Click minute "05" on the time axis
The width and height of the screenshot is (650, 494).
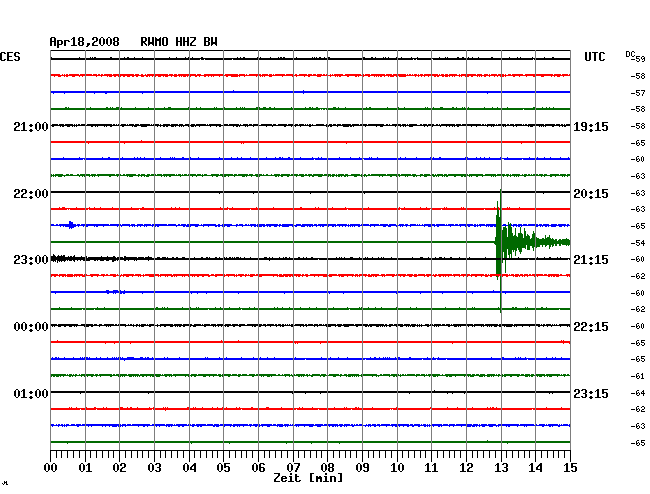pos(223,468)
